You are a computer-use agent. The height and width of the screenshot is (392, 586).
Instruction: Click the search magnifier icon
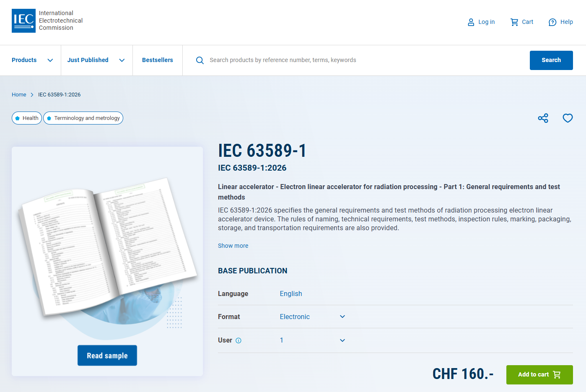tap(200, 60)
